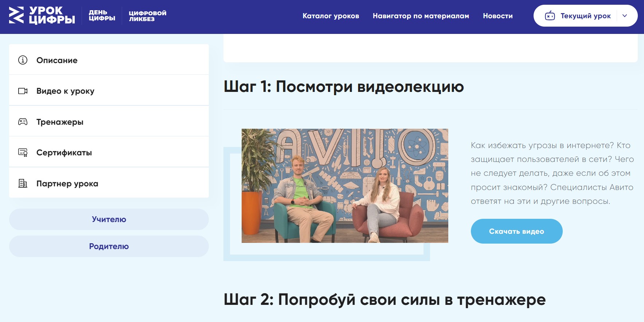Go to the Тренажеры section
The image size is (644, 322).
tap(109, 121)
